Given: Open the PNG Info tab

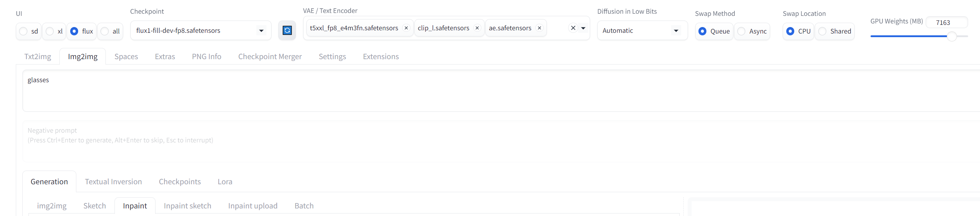Looking at the screenshot, I should click(x=207, y=56).
